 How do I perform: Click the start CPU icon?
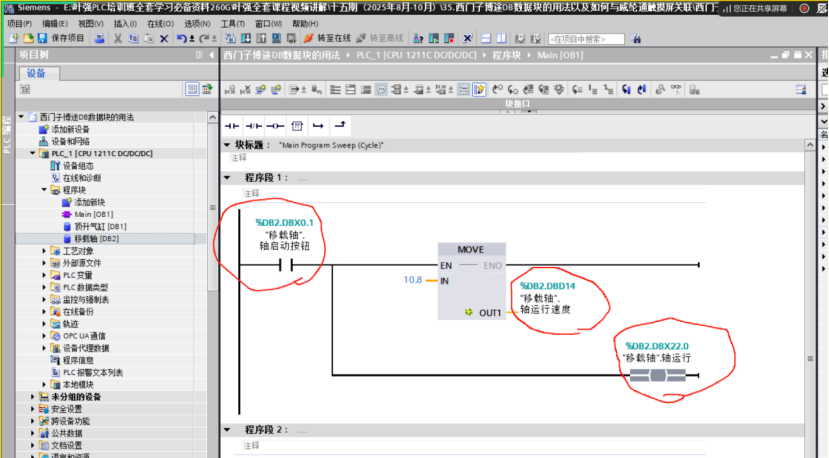pyautogui.click(x=434, y=39)
